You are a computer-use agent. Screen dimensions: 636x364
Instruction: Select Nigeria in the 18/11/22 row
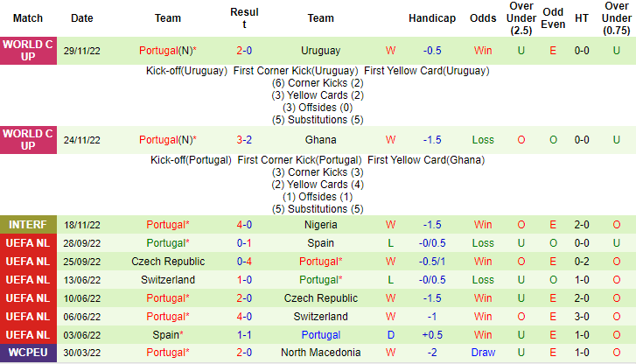pyautogui.click(x=320, y=224)
